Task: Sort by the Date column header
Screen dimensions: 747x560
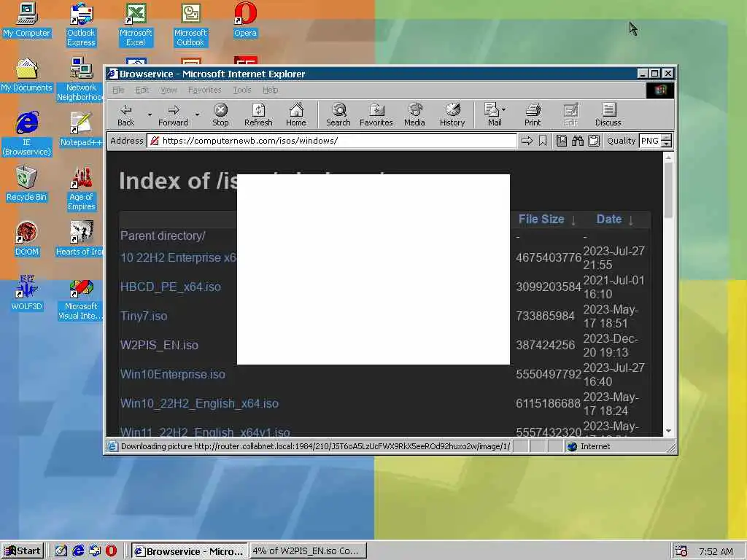Action: point(609,219)
